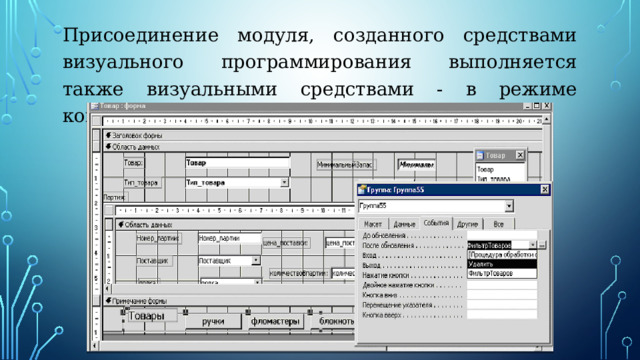Click the left arrow of the bottom horizontal scrollbar

tap(95, 347)
